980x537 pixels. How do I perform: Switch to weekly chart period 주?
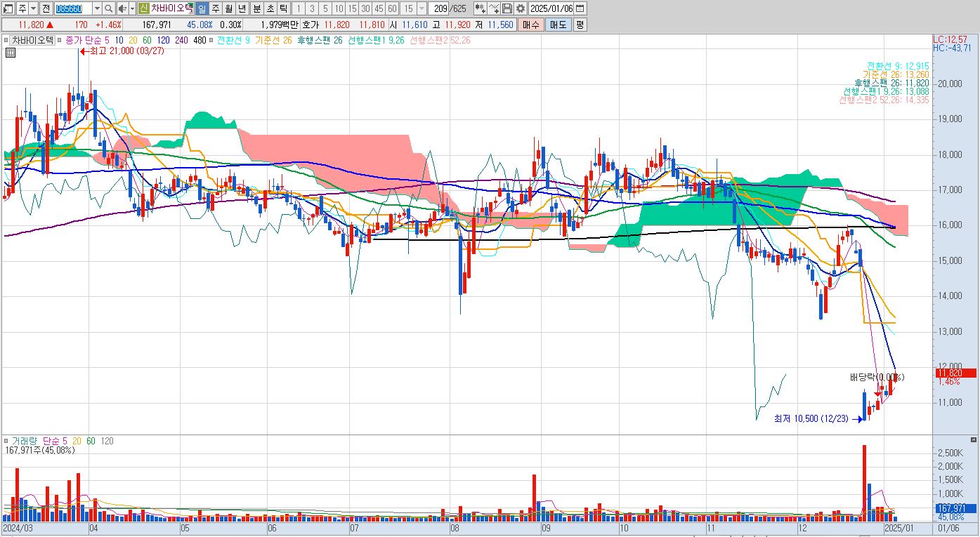pyautogui.click(x=215, y=8)
